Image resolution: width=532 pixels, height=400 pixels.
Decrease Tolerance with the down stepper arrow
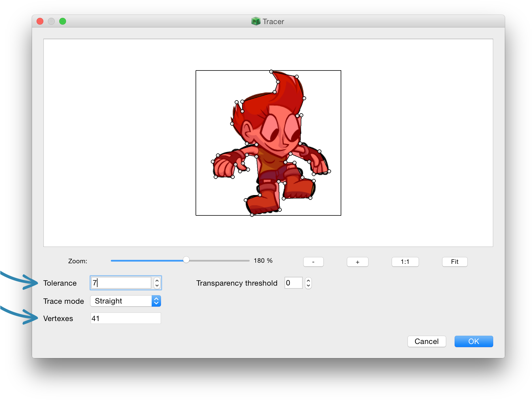157,285
